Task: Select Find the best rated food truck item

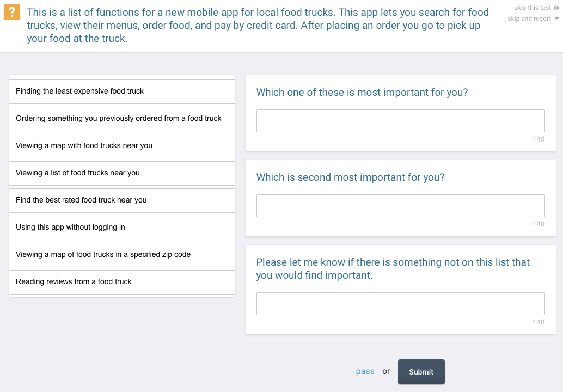Action: [122, 201]
